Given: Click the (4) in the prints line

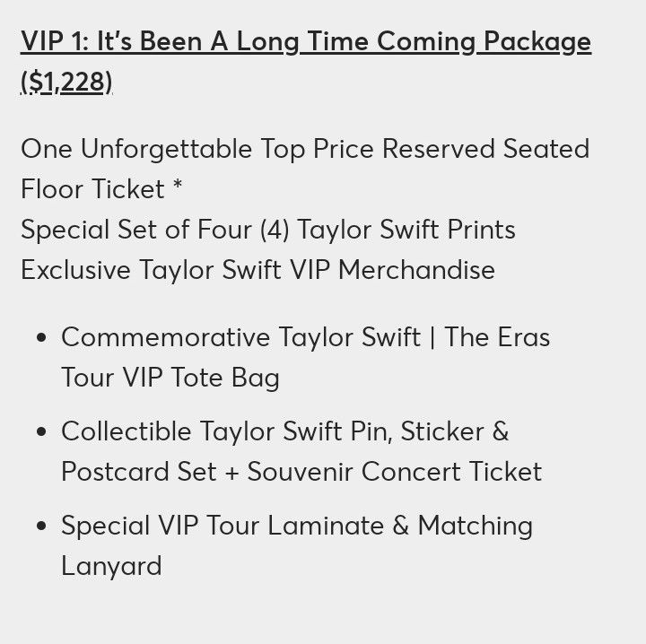Looking at the screenshot, I should click(x=275, y=230).
